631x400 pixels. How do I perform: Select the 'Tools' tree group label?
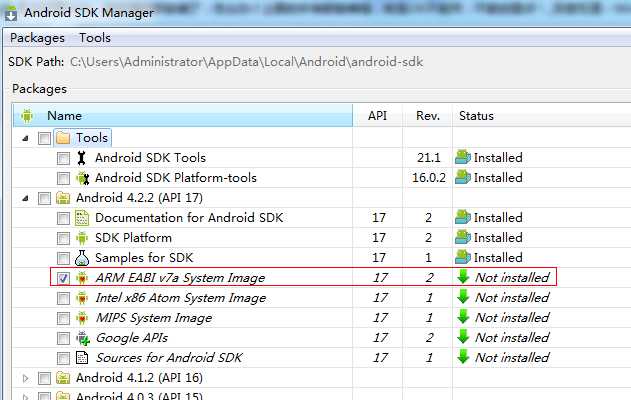pyautogui.click(x=92, y=138)
